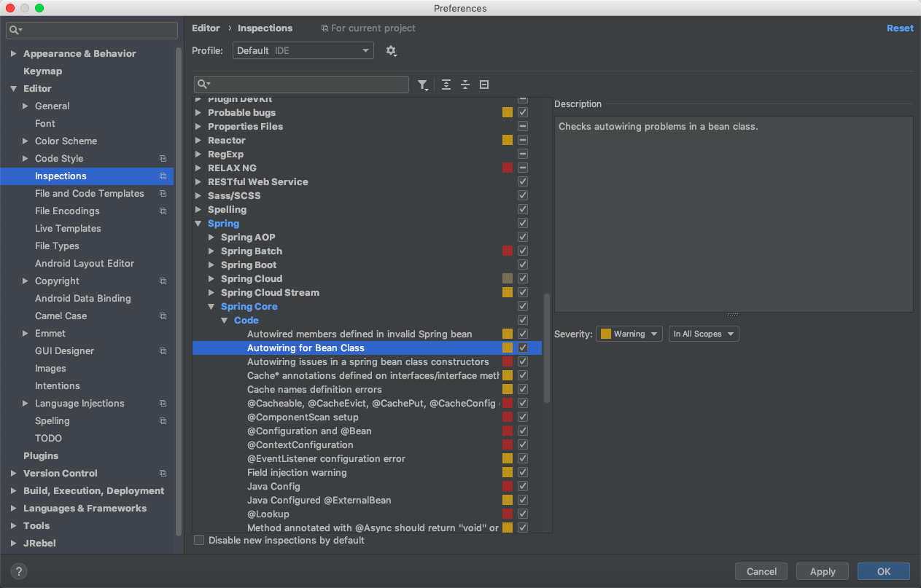Open Font settings in the sidebar

click(45, 124)
